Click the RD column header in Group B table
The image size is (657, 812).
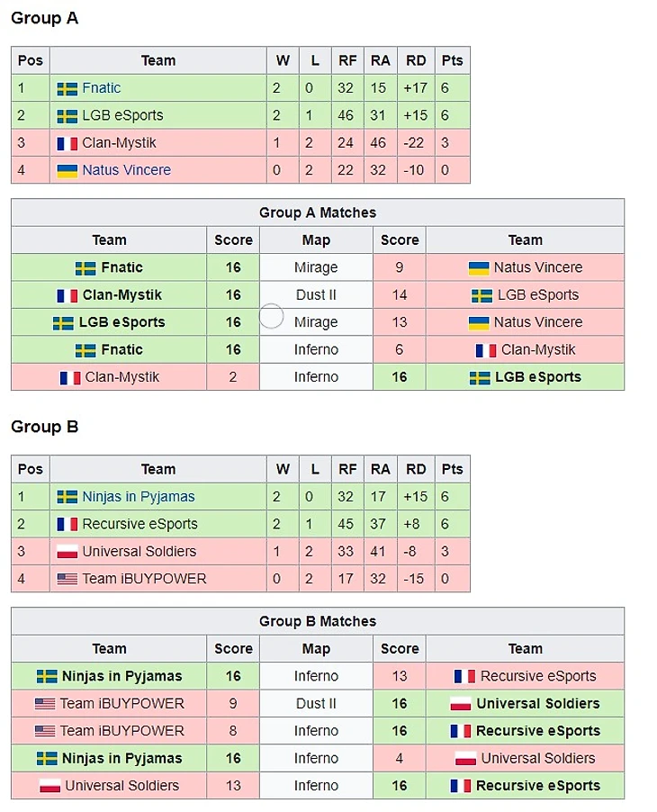[x=416, y=469]
